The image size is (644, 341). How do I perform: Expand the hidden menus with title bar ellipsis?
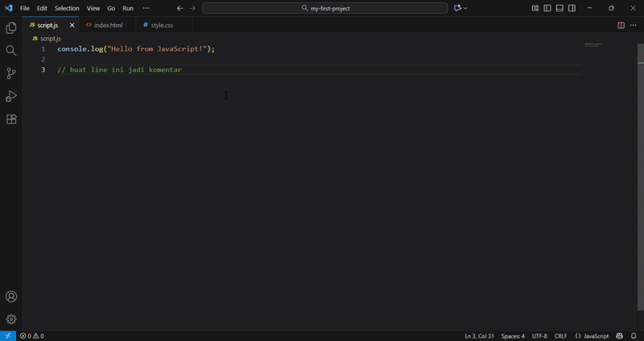click(x=146, y=8)
